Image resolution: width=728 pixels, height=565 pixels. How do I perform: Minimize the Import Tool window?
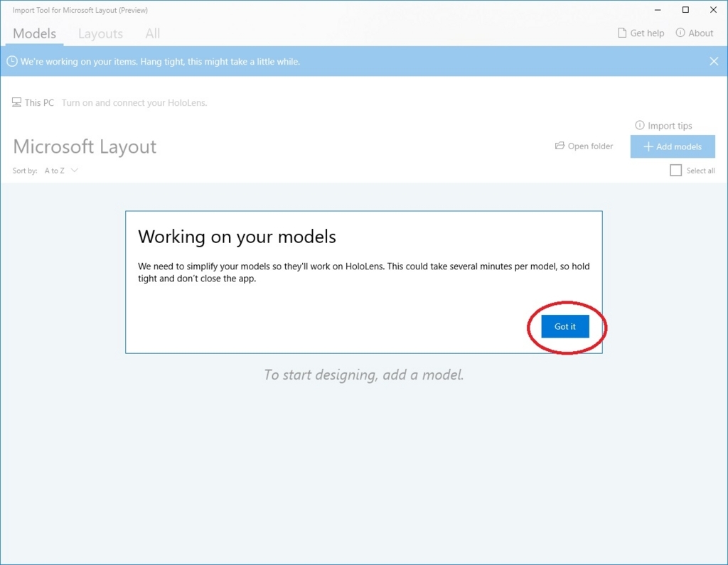tap(658, 10)
